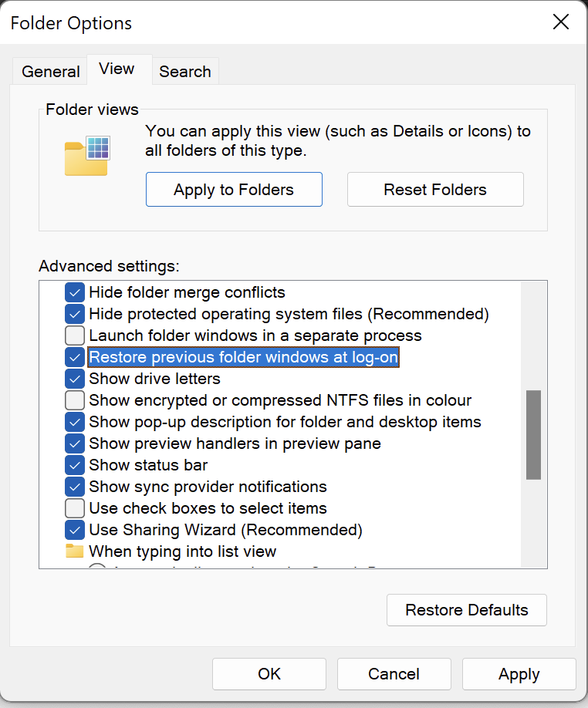This screenshot has width=588, height=708.
Task: Open the Search tab
Action: (x=185, y=71)
